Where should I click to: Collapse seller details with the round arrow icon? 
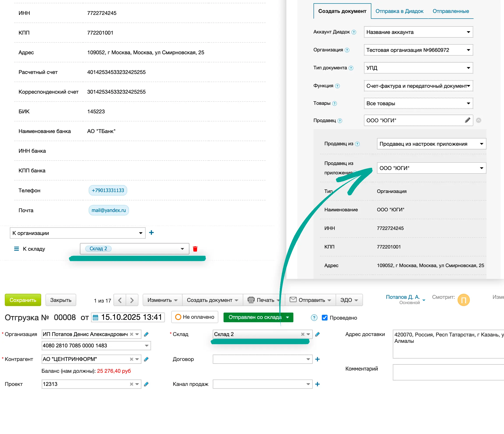coord(478,120)
